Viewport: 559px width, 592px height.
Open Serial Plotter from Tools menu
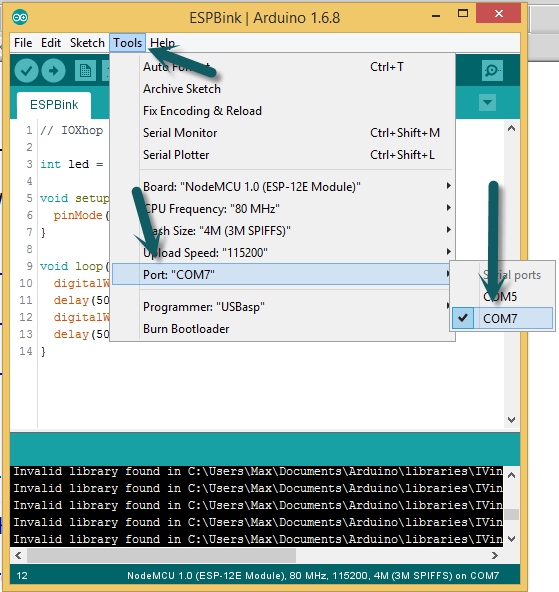pos(282,154)
